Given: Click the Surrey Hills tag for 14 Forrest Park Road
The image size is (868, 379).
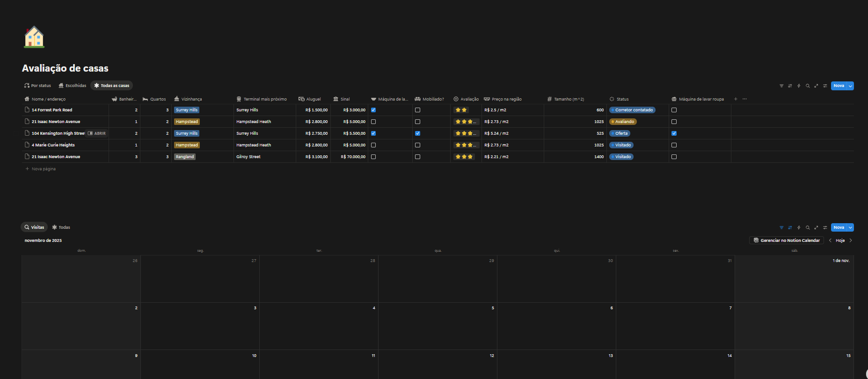Looking at the screenshot, I should [187, 110].
